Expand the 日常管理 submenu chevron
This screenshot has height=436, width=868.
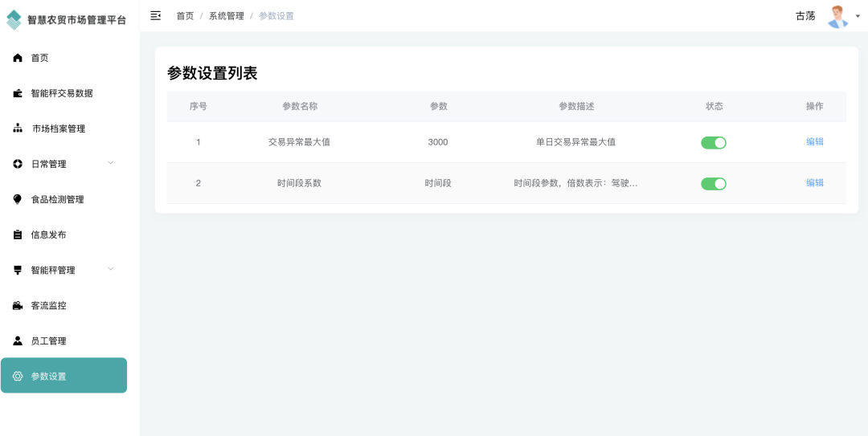pyautogui.click(x=111, y=163)
